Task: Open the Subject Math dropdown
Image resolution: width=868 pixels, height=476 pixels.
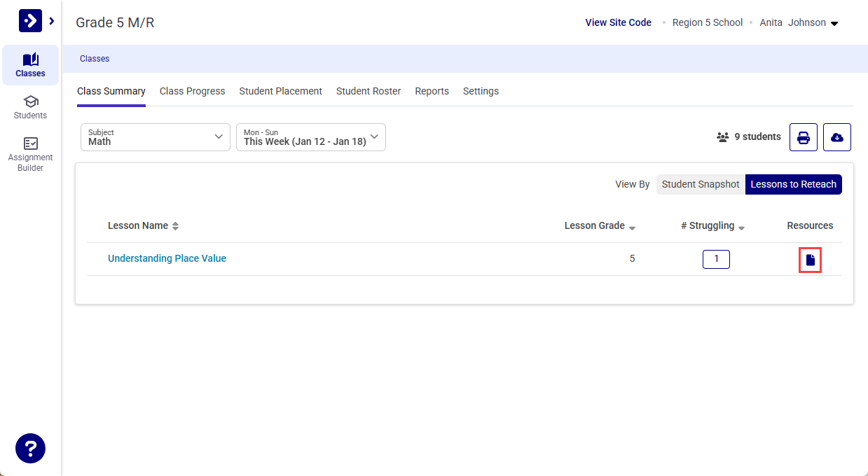Action: (156, 137)
